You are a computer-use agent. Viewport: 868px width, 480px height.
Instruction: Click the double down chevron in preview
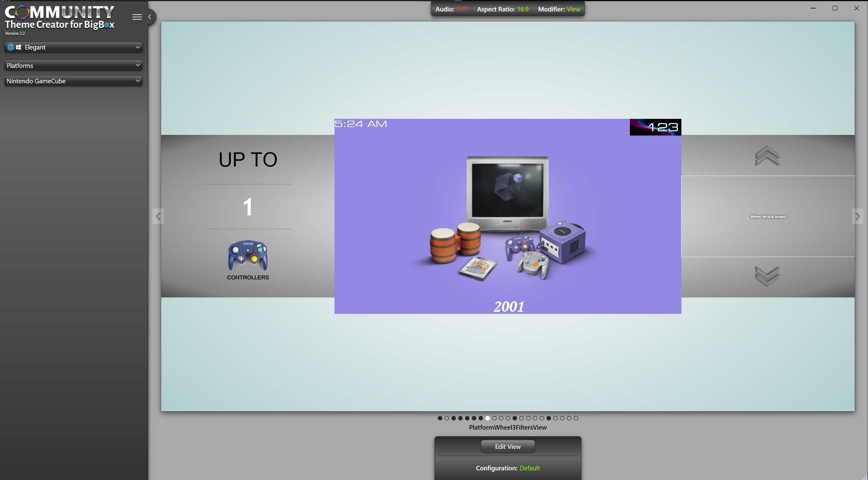pyautogui.click(x=767, y=276)
